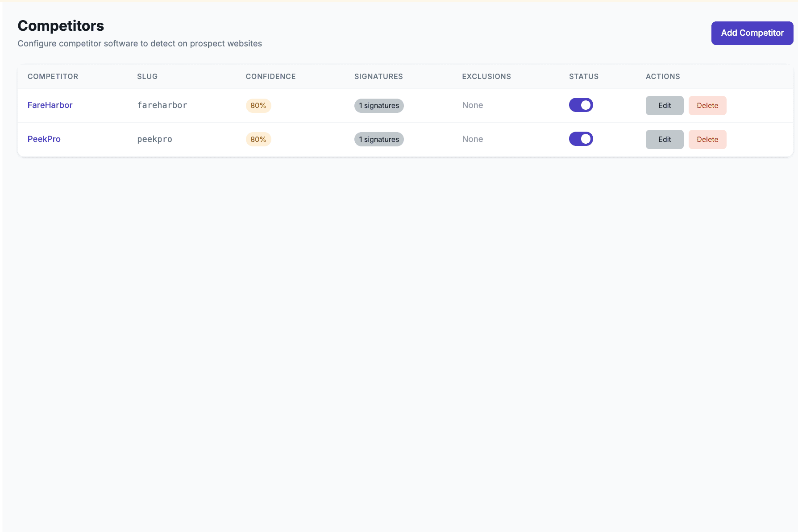Screen dimensions: 798x532
Task: Click the CONFIDENCE column header
Action: 270,76
